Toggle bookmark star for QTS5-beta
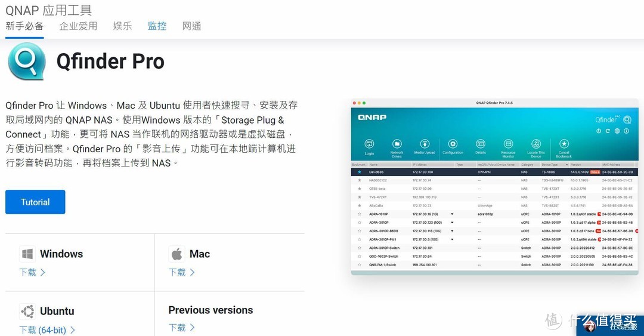The width and height of the screenshot is (644, 336). (360, 189)
